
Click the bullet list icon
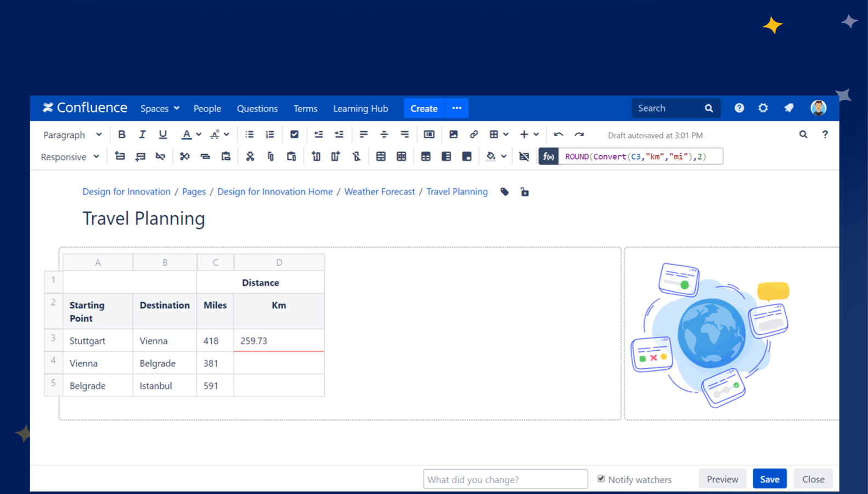click(x=249, y=134)
